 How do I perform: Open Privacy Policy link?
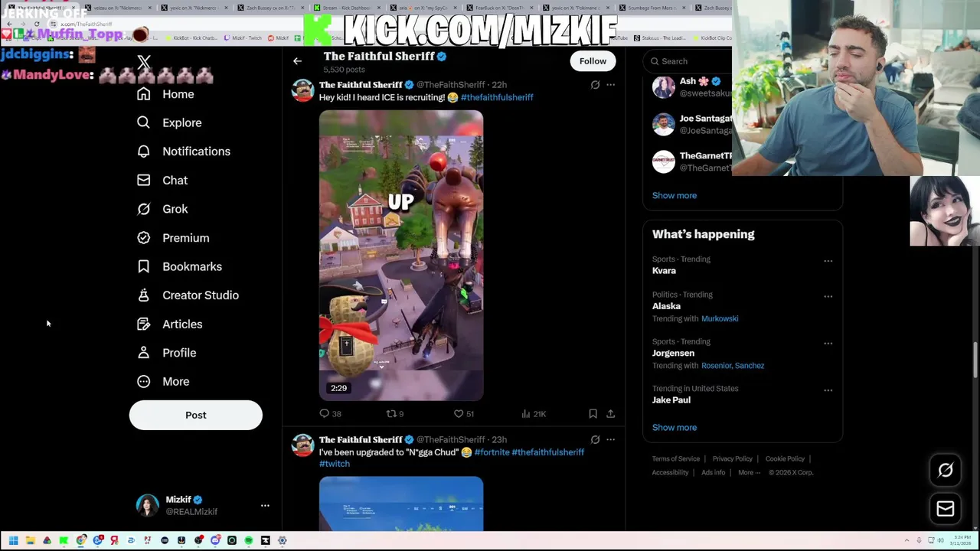click(732, 459)
